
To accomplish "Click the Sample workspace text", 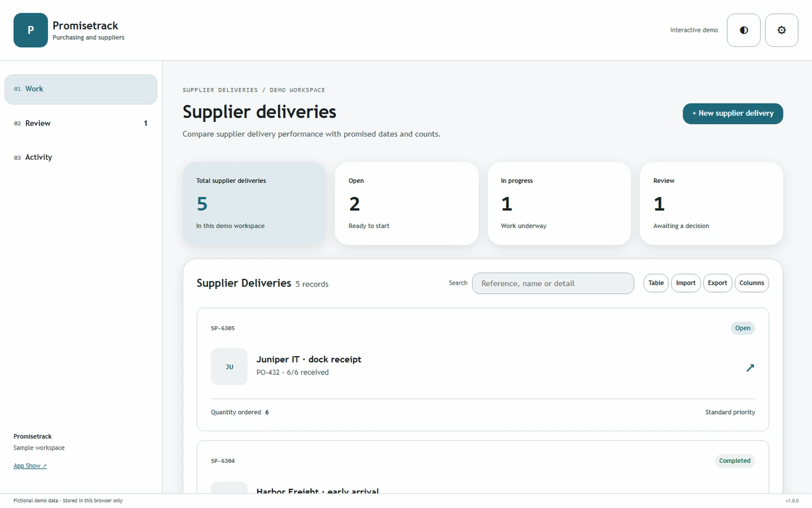I will [x=39, y=448].
